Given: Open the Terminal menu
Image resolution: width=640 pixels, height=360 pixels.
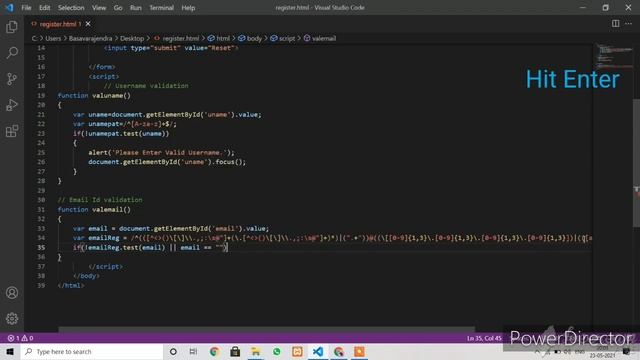Looking at the screenshot, I should click(162, 8).
